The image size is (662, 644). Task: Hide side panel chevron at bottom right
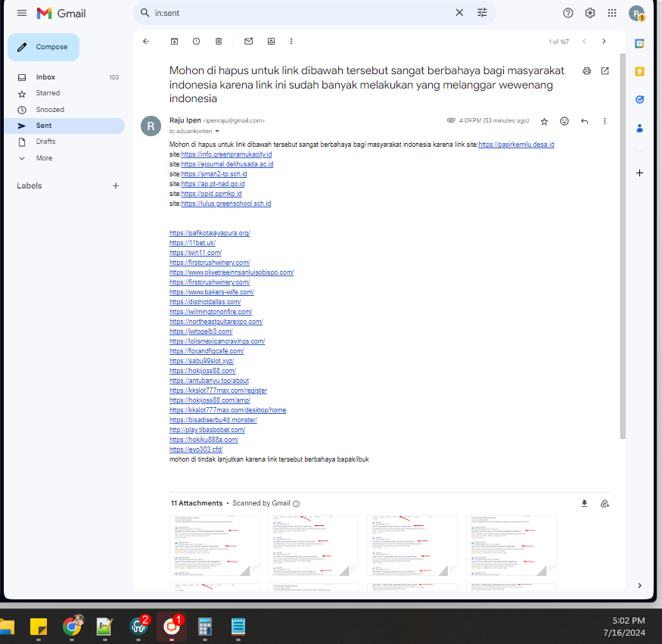pos(639,585)
